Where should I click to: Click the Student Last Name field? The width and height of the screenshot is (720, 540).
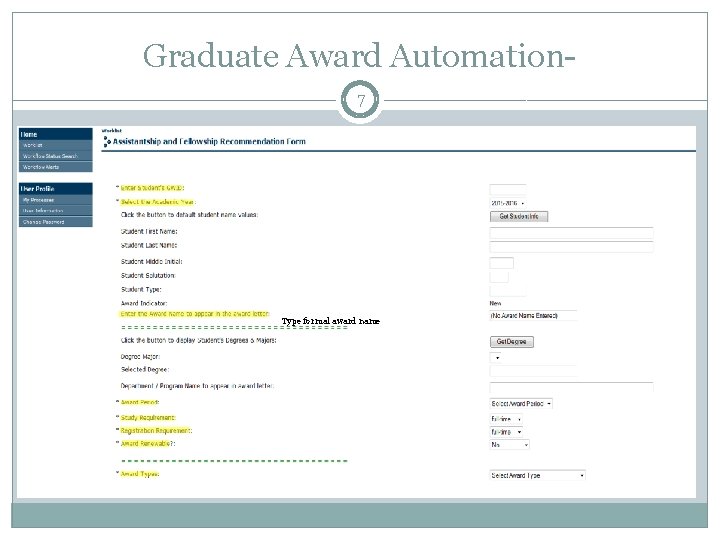pos(571,247)
